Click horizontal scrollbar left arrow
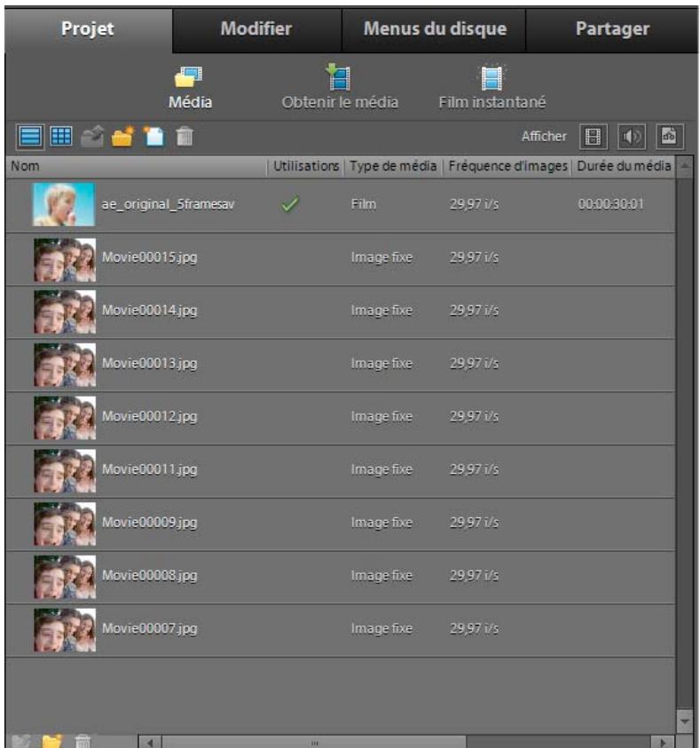The width and height of the screenshot is (700, 748). tap(150, 742)
